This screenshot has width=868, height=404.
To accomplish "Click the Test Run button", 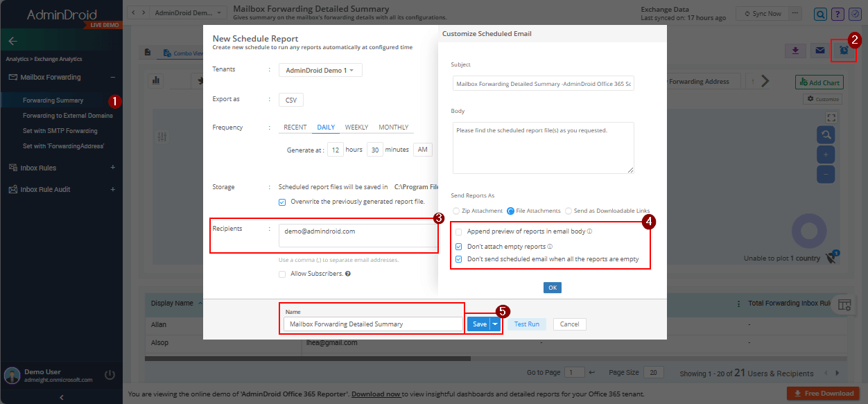I will [526, 324].
